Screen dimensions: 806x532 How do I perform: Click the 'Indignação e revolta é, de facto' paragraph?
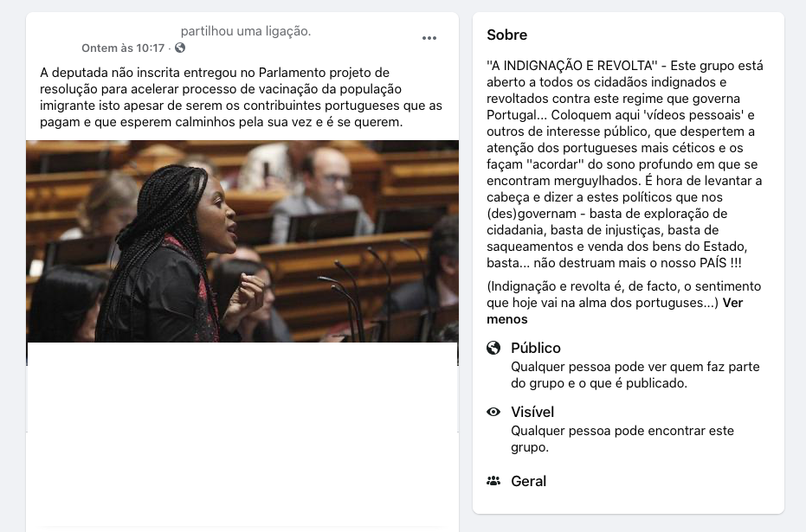click(624, 294)
